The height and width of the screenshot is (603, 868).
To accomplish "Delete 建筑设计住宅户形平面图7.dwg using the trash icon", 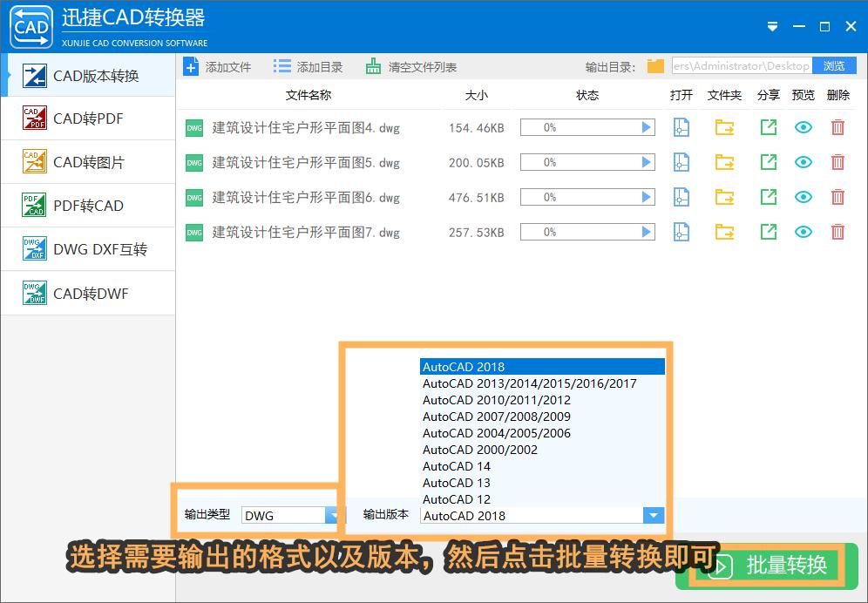I will 837,232.
